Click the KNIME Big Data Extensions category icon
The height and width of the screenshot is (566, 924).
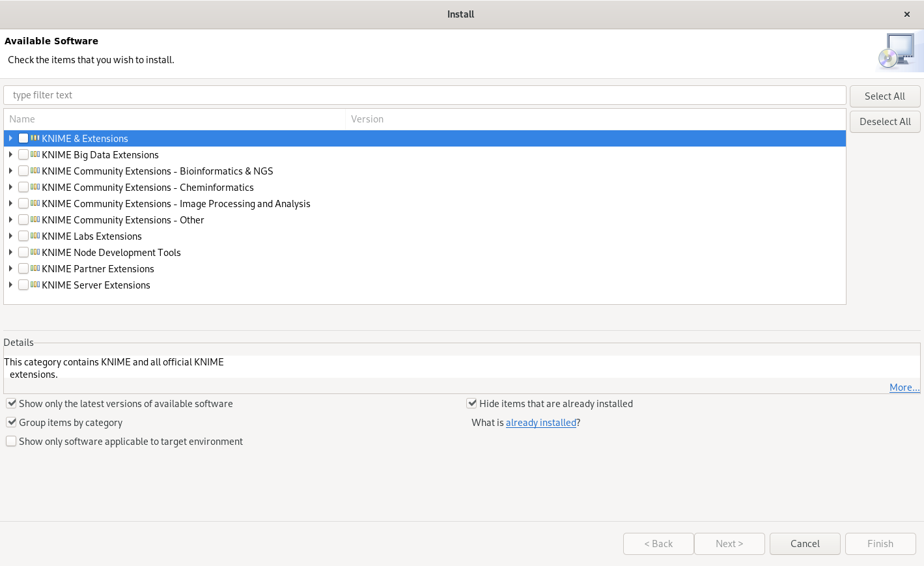pos(35,154)
